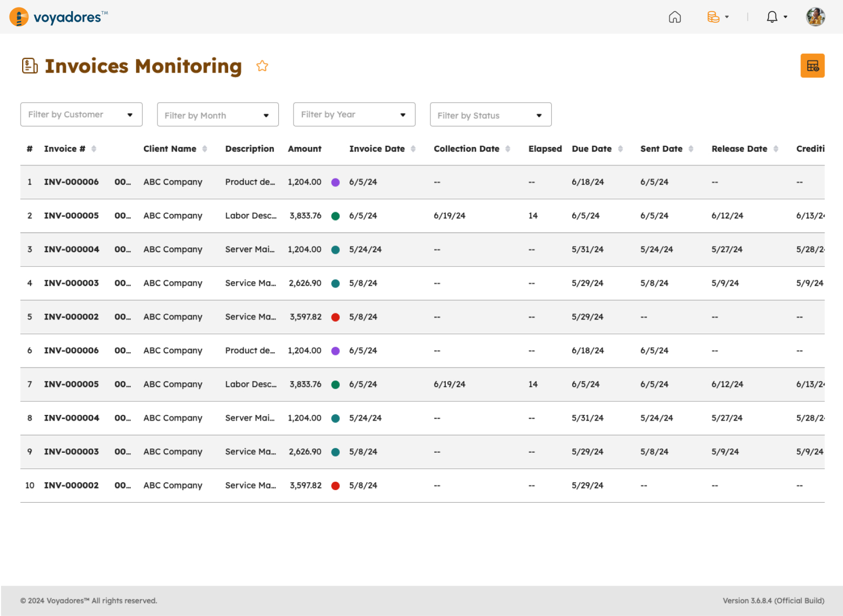Click the purple status dot in row 1
This screenshot has height=616, width=843.
pyautogui.click(x=336, y=182)
